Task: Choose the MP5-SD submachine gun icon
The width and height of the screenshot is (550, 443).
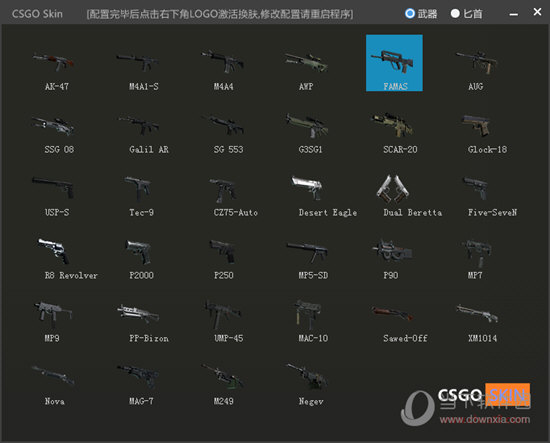Action: [307, 252]
